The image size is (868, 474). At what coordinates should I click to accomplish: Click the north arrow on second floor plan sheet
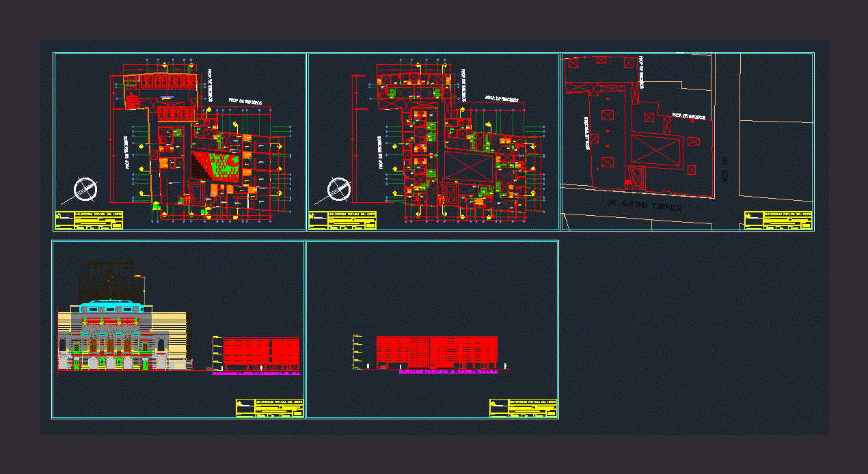point(338,190)
